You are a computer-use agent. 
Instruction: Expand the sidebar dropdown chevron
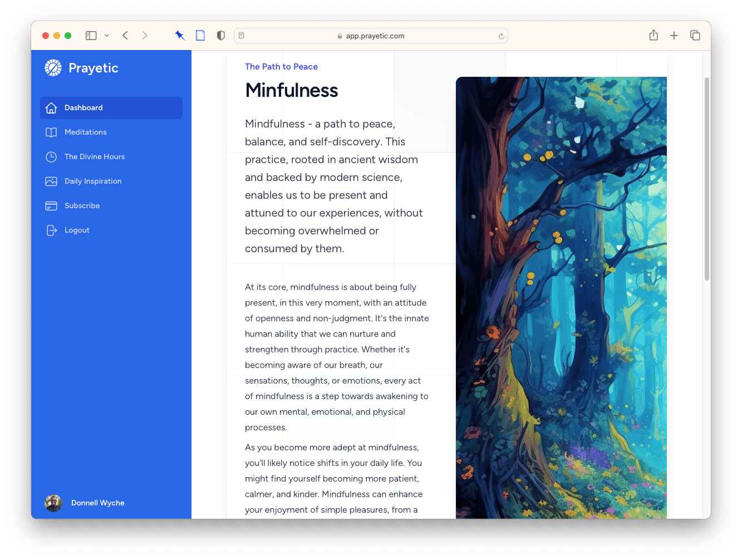coord(107,36)
